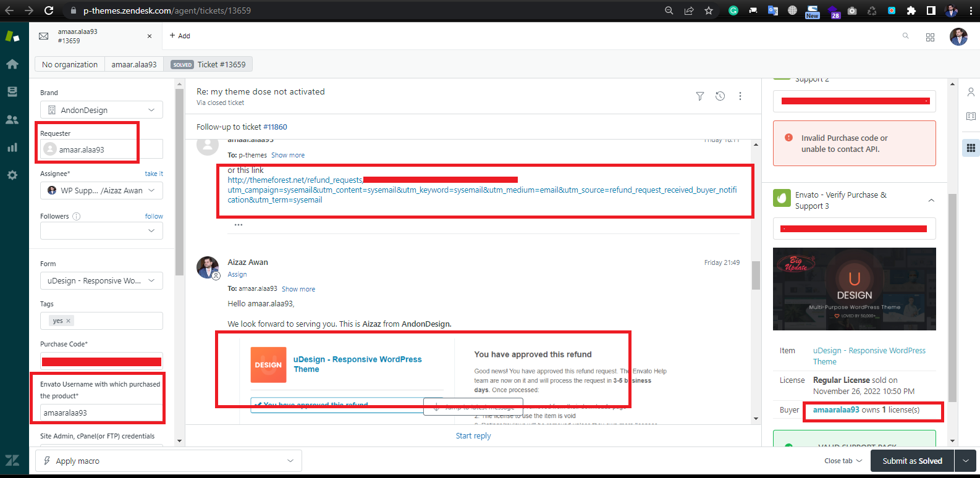980x478 pixels.
Task: Open the search magnifier in the top bar
Action: (x=905, y=36)
